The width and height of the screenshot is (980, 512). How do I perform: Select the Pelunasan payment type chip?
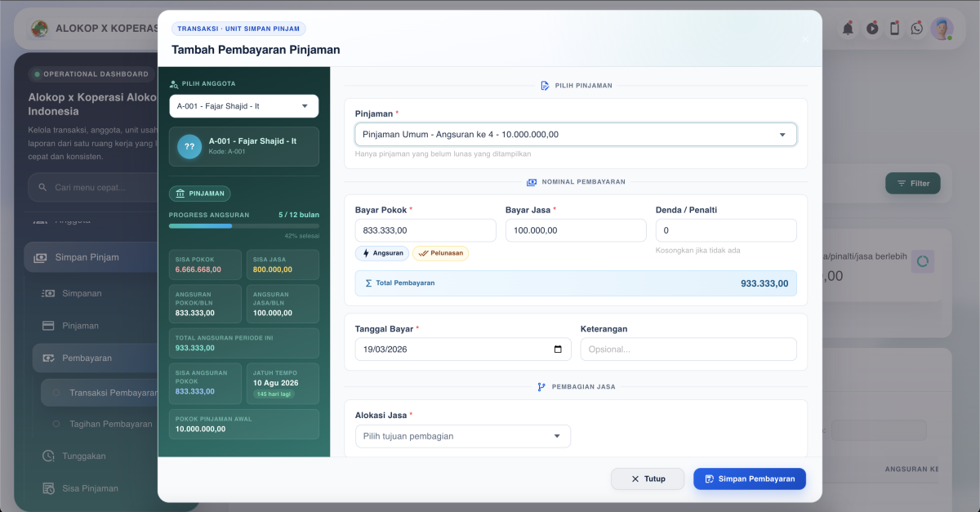pyautogui.click(x=440, y=253)
